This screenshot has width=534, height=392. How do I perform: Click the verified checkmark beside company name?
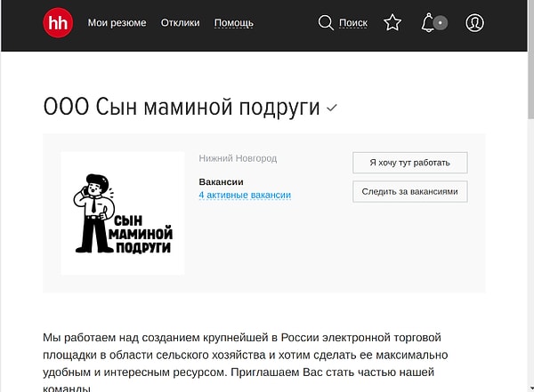[331, 108]
